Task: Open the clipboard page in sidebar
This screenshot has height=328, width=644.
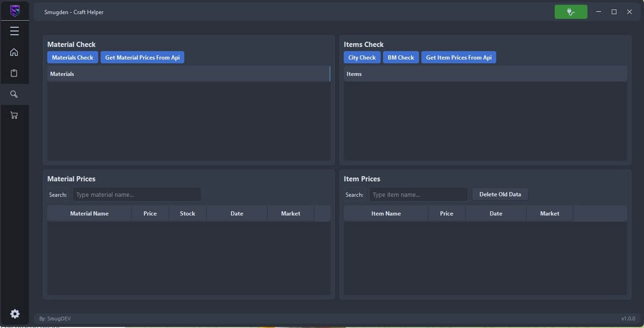Action: click(14, 73)
